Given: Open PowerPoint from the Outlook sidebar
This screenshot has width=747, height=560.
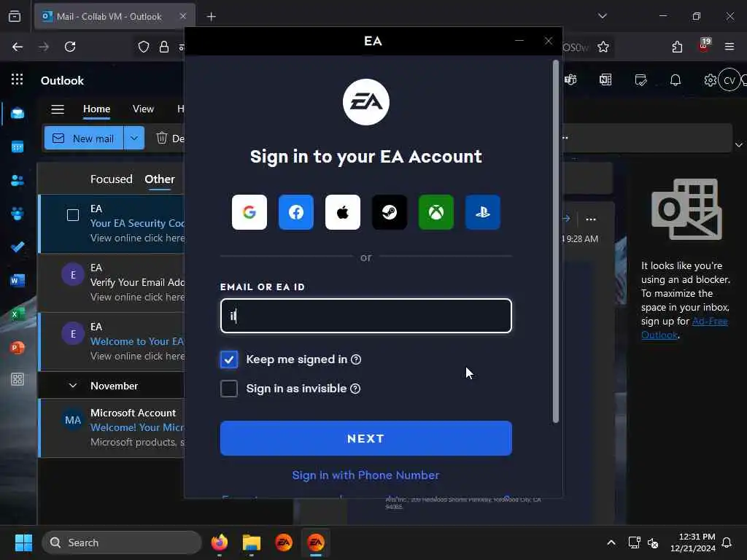Looking at the screenshot, I should click(18, 348).
